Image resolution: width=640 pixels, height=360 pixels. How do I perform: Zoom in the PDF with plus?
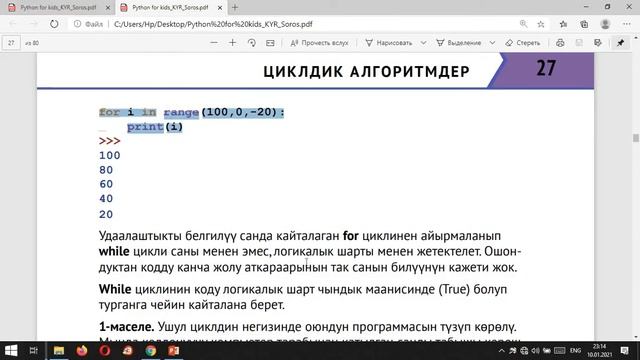pyautogui.click(x=232, y=43)
